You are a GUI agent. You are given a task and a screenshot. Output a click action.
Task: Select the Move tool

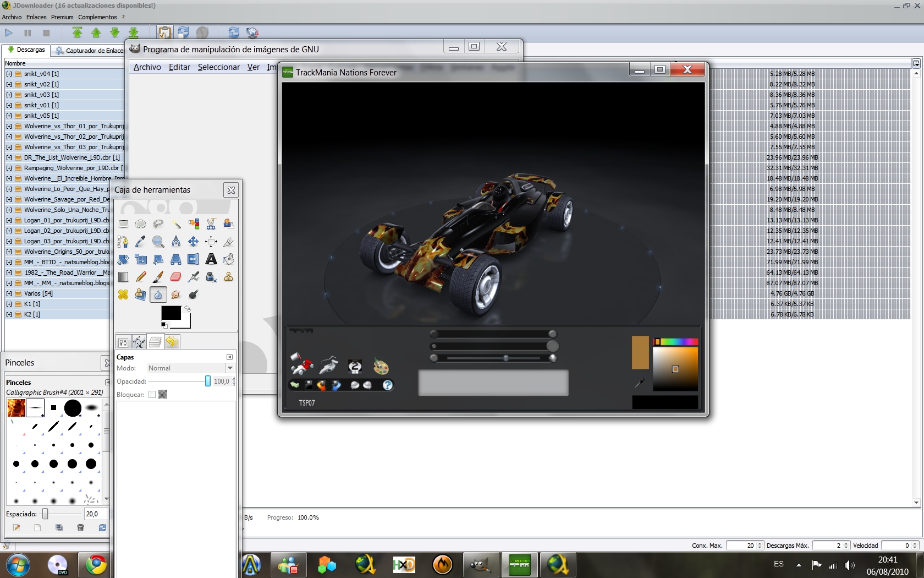pos(194,242)
